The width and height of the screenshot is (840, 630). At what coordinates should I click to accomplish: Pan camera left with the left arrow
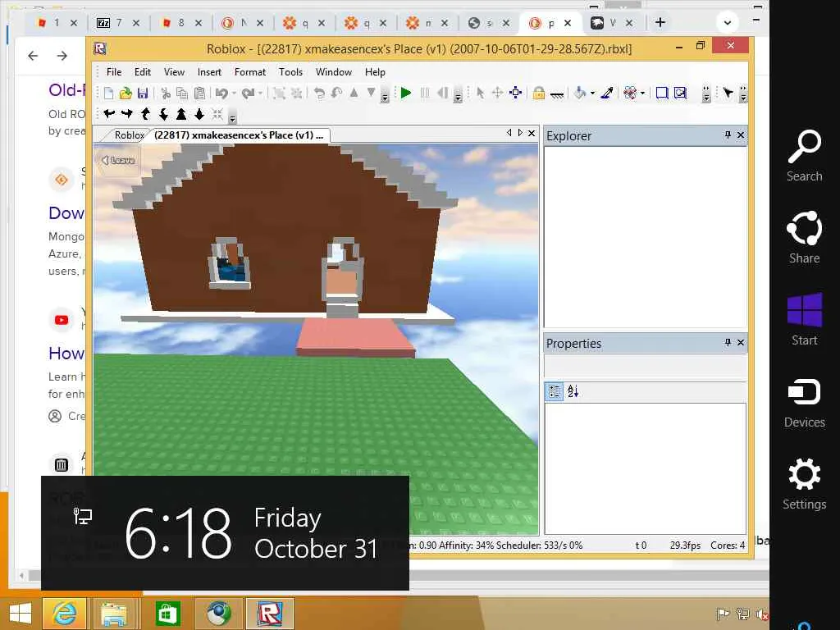[109, 113]
